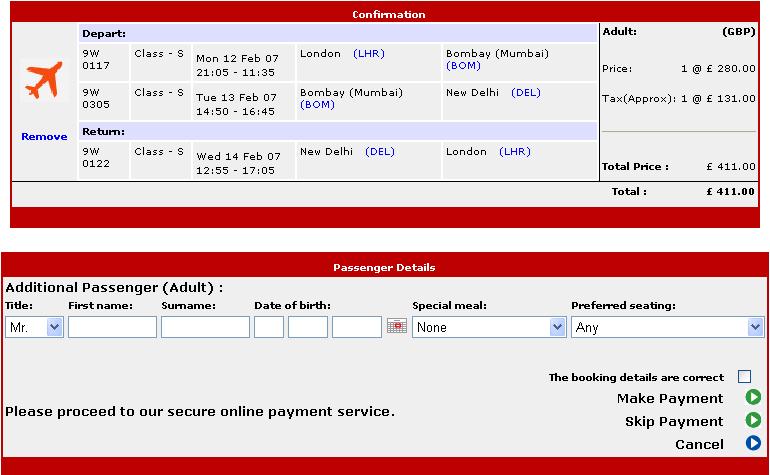Open the date of birth calendar picker
Viewport: 770px width, 475px height.
click(x=396, y=327)
